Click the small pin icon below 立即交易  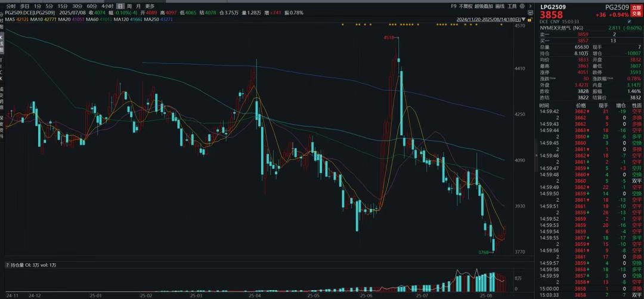click(629, 21)
